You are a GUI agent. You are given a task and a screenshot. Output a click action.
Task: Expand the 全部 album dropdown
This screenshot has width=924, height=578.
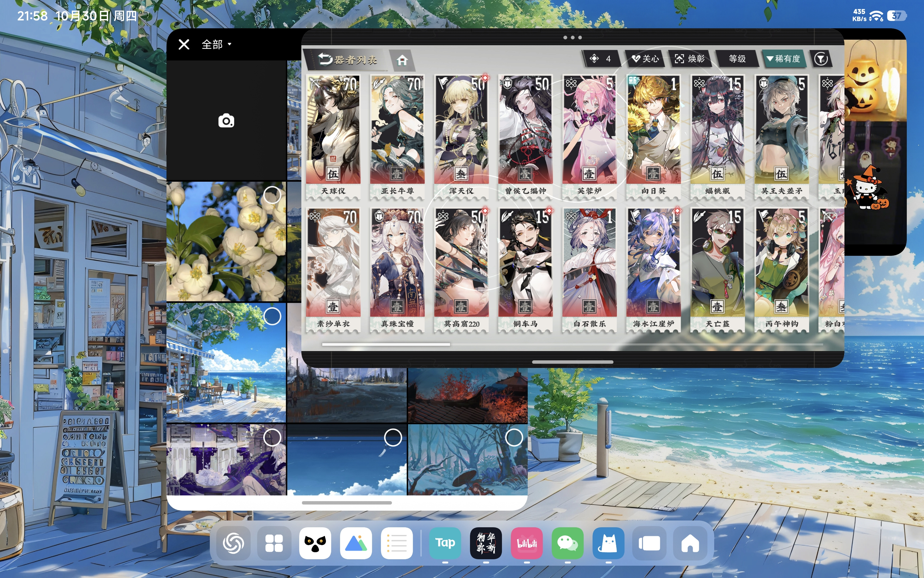click(x=217, y=44)
